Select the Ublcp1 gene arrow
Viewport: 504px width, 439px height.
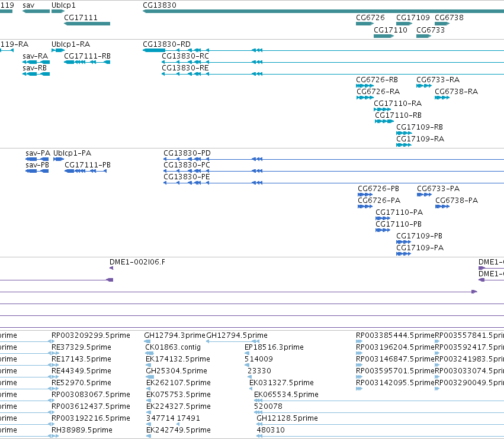(58, 11)
